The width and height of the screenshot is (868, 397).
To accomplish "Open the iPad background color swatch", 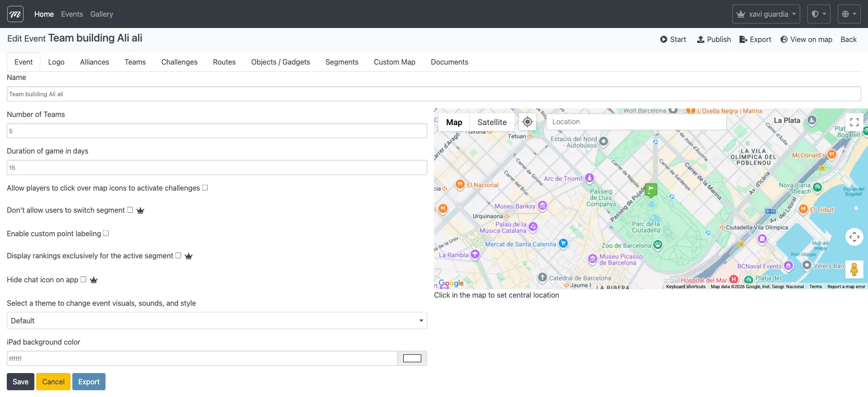I will (x=412, y=359).
